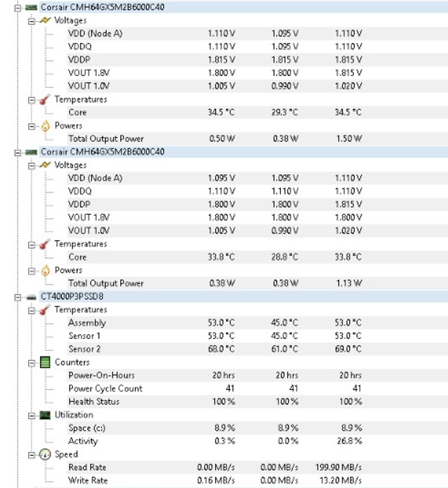
Task: Click the topmost Powers flame icon
Action: coord(45,126)
